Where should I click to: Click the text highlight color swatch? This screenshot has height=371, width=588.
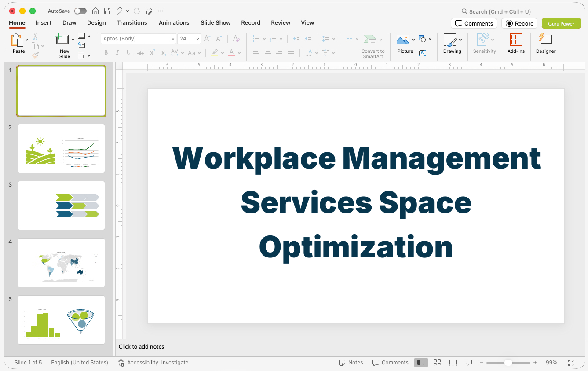click(x=215, y=53)
